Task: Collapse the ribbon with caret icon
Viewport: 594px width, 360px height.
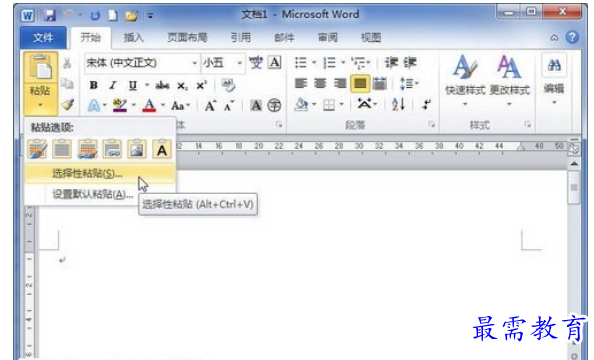Action: pos(554,38)
